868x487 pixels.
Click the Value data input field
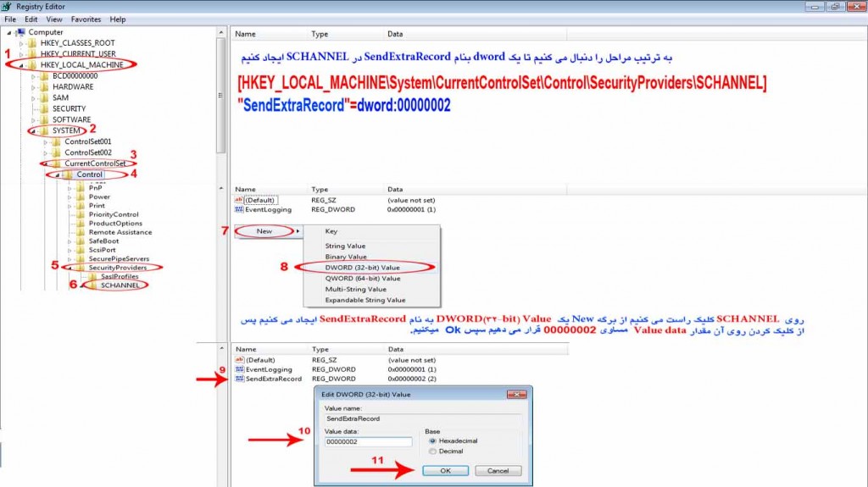(368, 441)
